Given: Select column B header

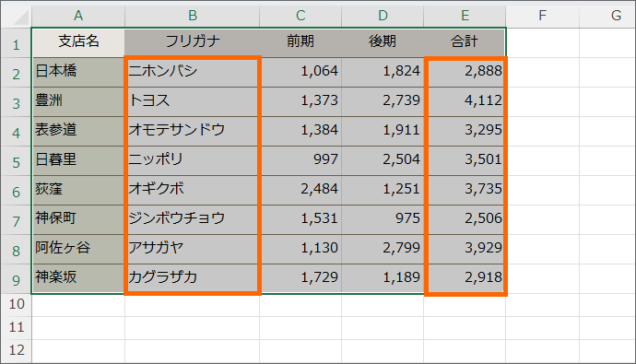Looking at the screenshot, I should pos(193,16).
